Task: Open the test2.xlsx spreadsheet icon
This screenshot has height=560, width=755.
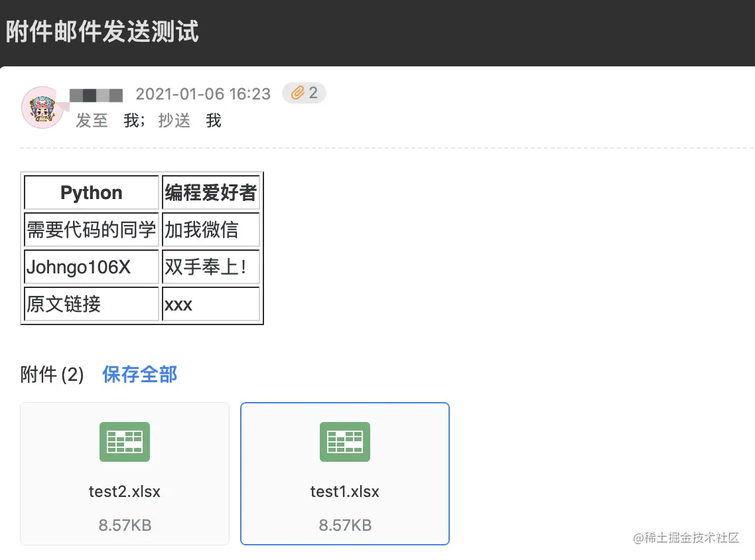Action: (125, 441)
